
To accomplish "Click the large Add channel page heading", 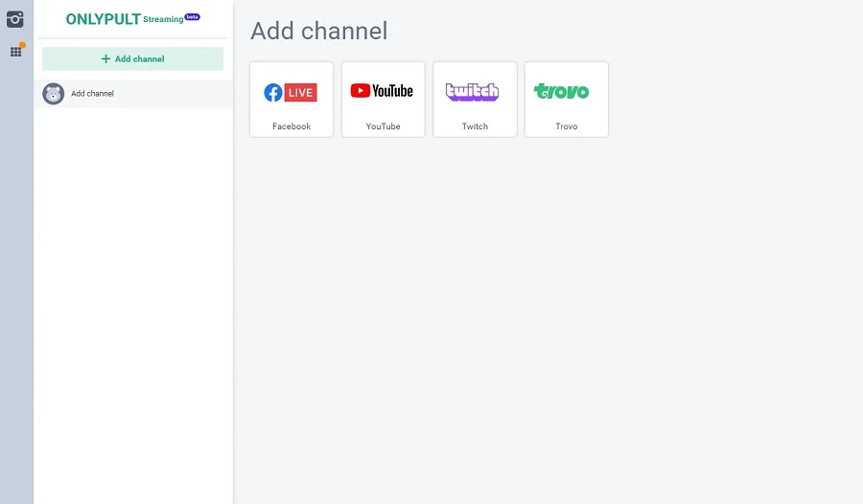I will click(318, 31).
